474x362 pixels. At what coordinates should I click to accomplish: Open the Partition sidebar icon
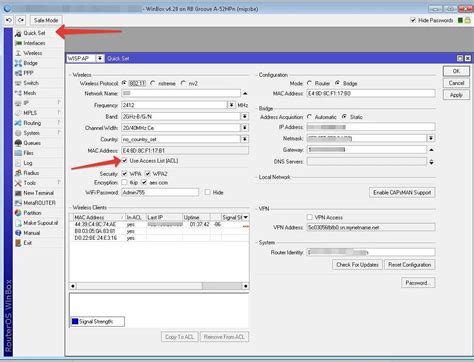click(x=18, y=213)
